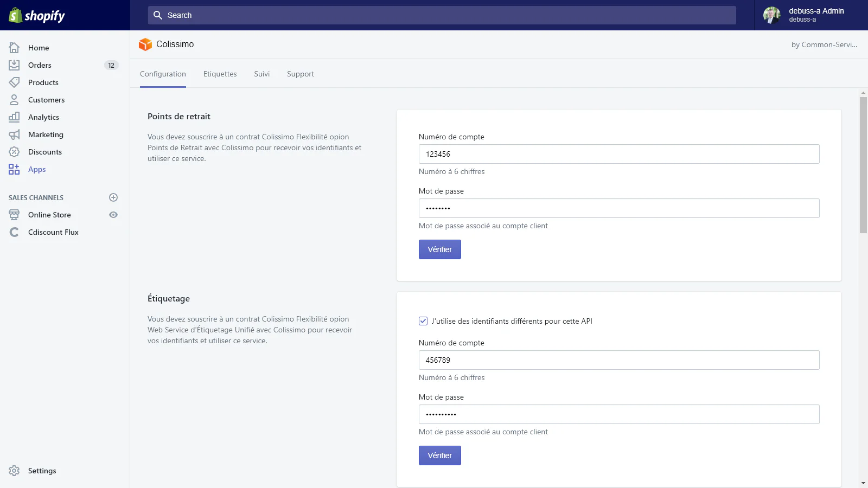Click the Settings gear icon
This screenshot has width=868, height=488.
14,471
